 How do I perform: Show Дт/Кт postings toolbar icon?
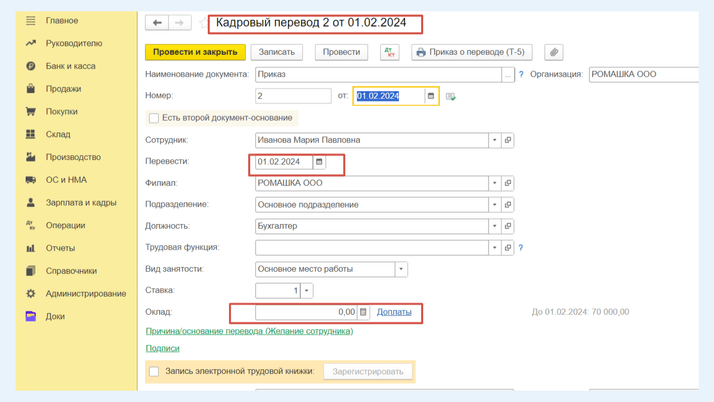click(x=390, y=52)
